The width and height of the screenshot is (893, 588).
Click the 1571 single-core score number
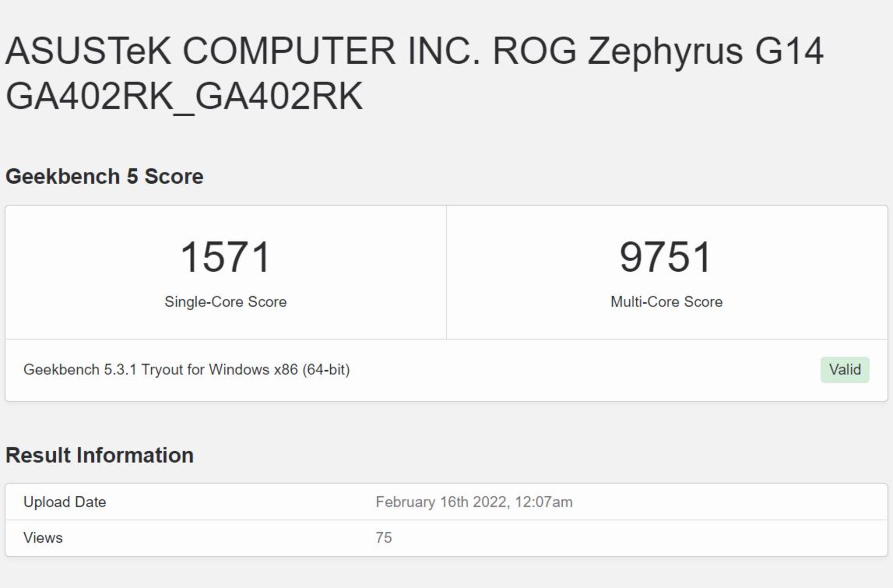click(x=226, y=257)
